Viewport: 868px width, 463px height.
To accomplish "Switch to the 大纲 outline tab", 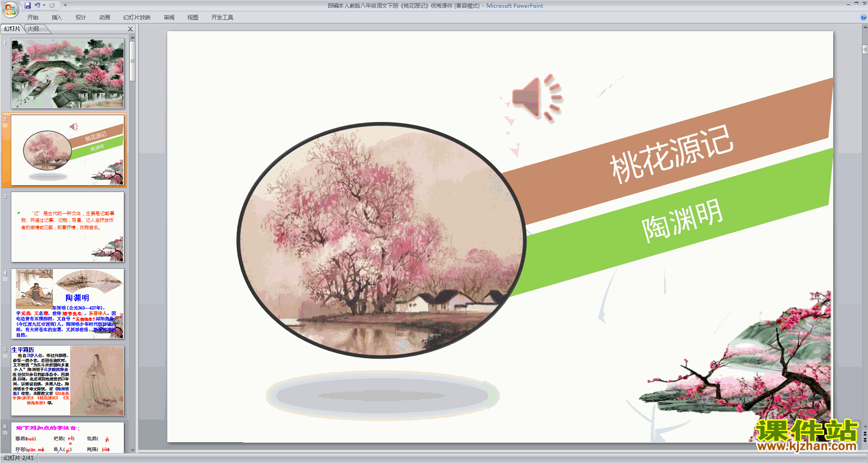I will tap(33, 29).
